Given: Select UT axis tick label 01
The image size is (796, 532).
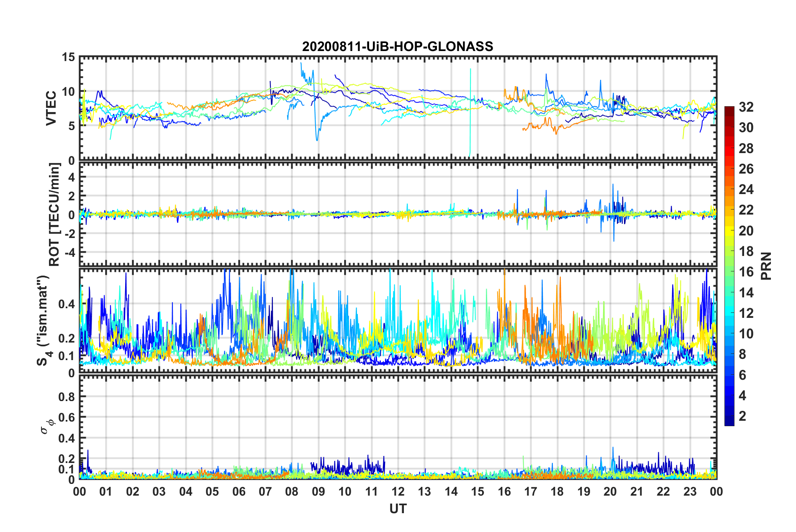Looking at the screenshot, I should [106, 491].
